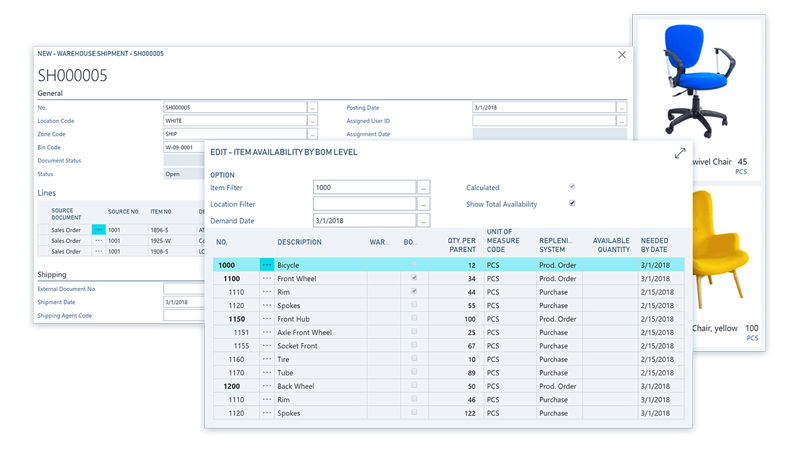800x450 pixels.
Task: Expand the Item Availability dialog to full screen
Action: pos(680,153)
